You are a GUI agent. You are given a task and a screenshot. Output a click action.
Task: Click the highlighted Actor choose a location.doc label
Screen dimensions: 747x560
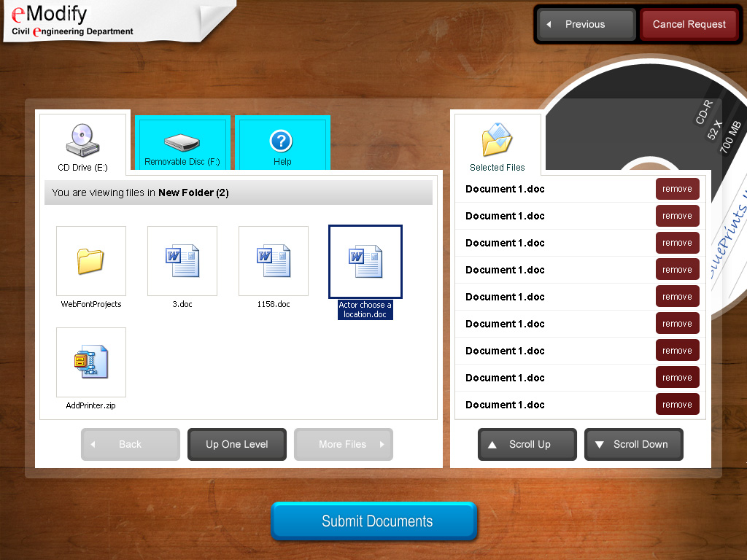[365, 309]
